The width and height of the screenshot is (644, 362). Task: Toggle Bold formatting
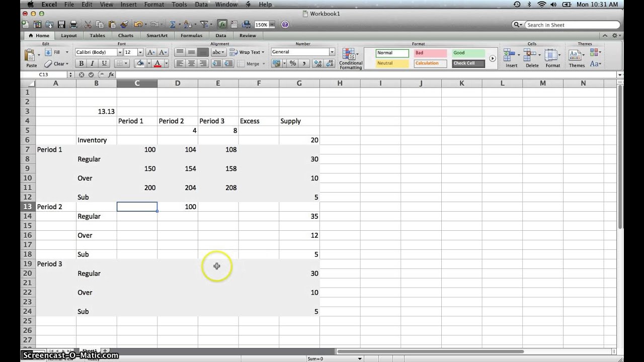[81, 63]
